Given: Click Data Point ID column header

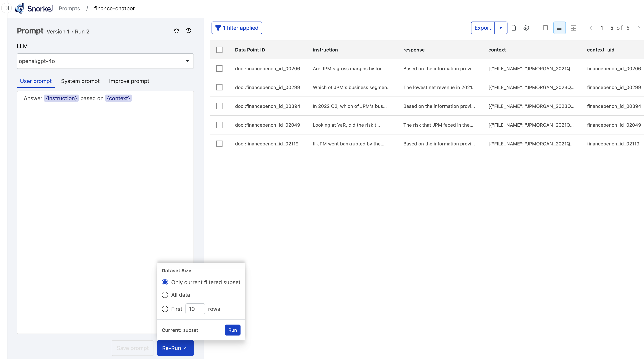Looking at the screenshot, I should coord(250,50).
